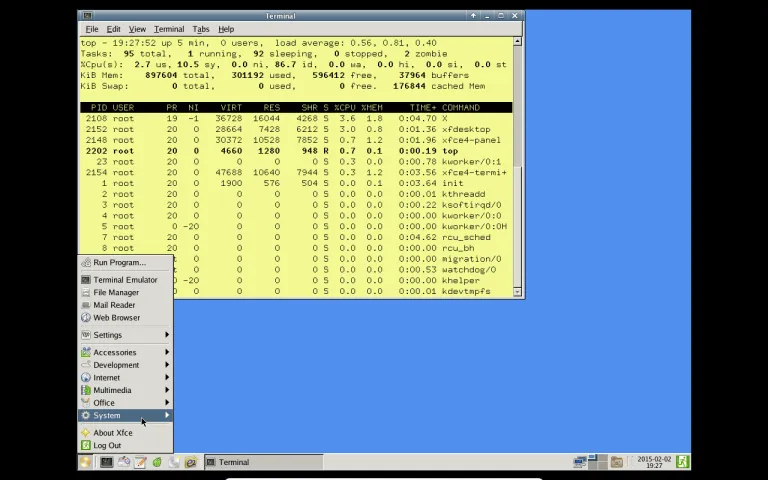
Task: Expand the Accessories submenu
Action: (x=125, y=352)
